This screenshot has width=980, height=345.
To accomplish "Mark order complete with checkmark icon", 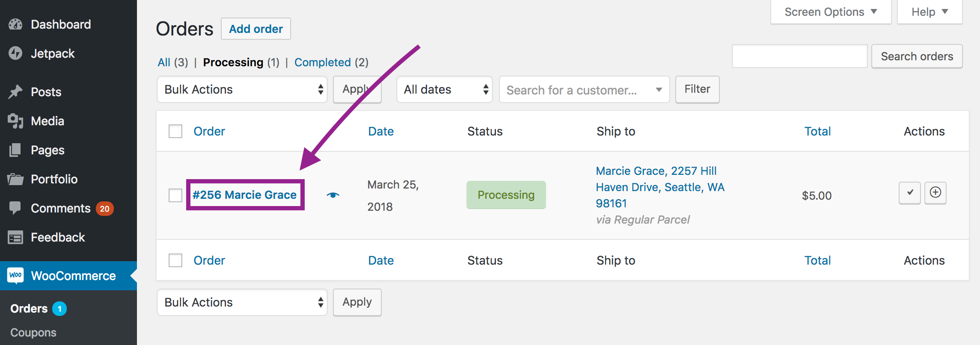I will [x=910, y=193].
